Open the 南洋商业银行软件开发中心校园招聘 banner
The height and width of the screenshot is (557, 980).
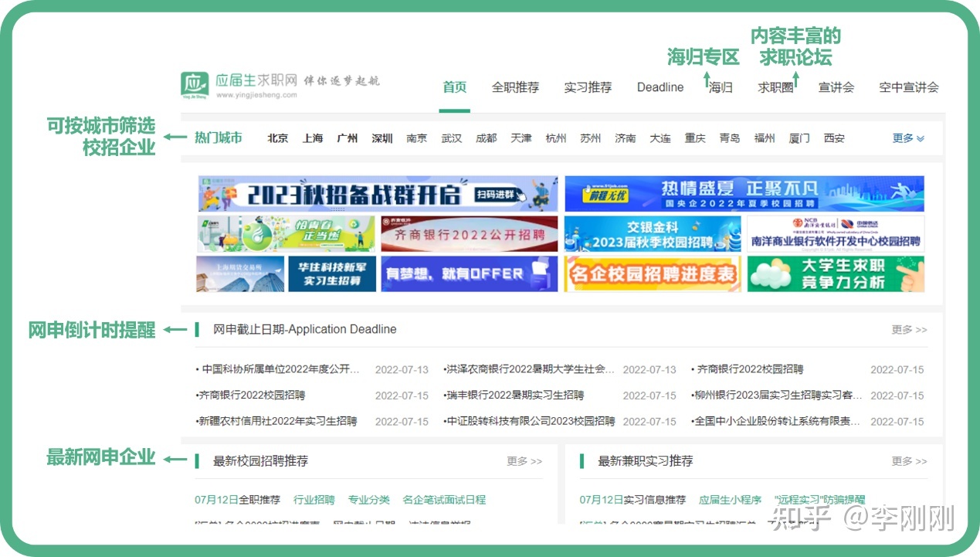click(x=836, y=234)
